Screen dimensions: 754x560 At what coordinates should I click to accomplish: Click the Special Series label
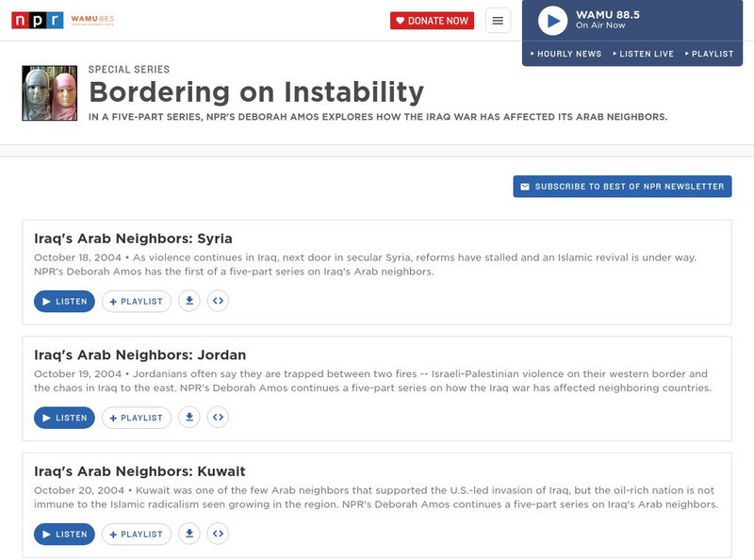[x=129, y=69]
